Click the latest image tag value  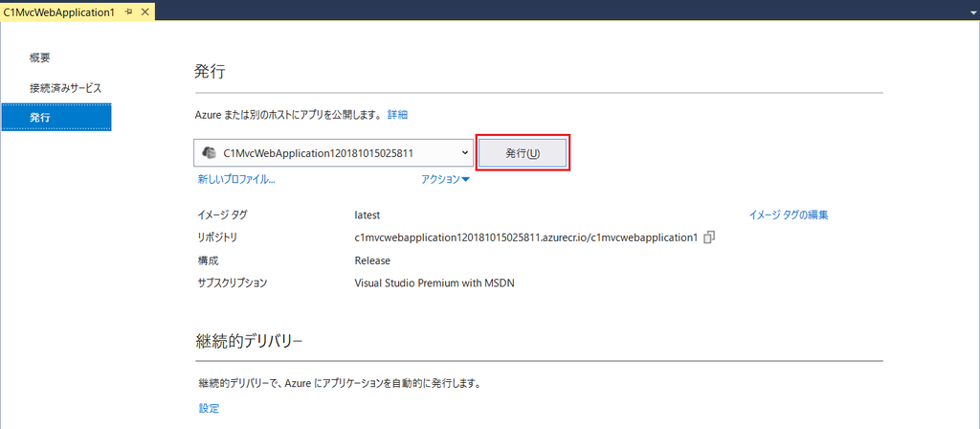coord(367,214)
